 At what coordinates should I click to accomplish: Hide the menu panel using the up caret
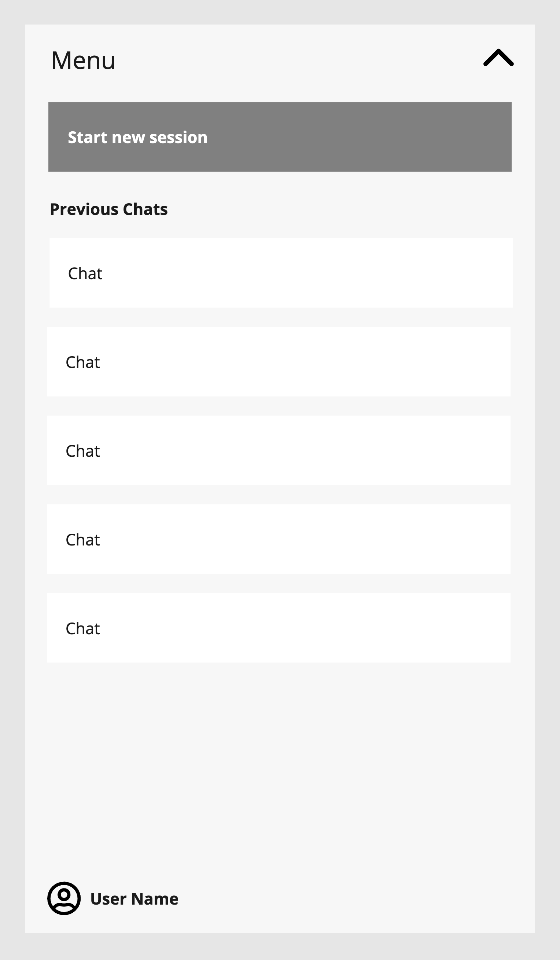[498, 58]
